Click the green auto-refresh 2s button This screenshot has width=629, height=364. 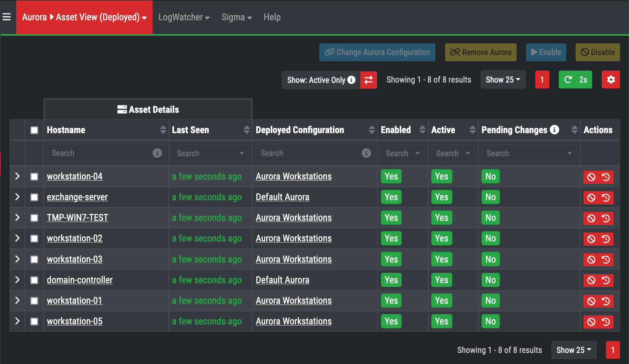pyautogui.click(x=575, y=79)
